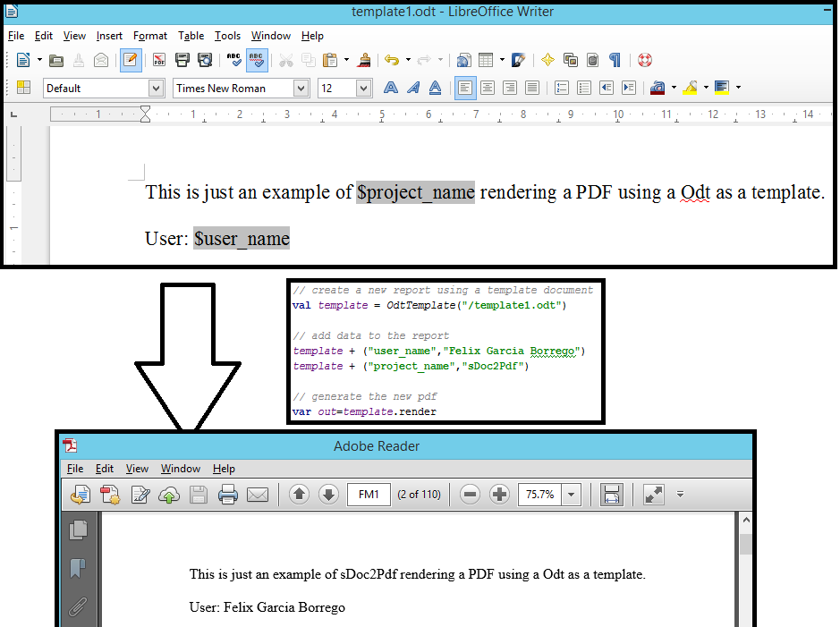This screenshot has width=840, height=627.
Task: Set Align Left paragraph alignment
Action: [465, 88]
